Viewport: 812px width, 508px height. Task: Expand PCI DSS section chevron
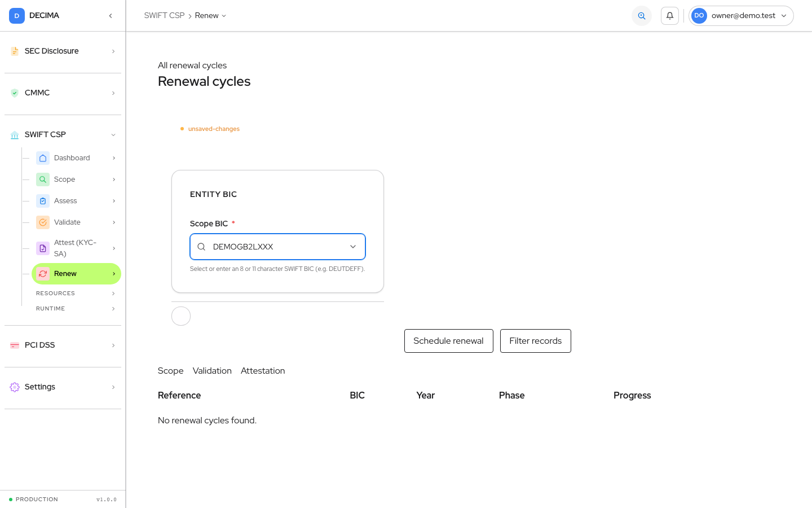pos(113,345)
